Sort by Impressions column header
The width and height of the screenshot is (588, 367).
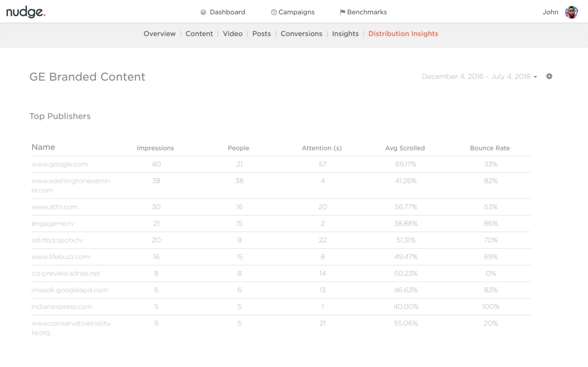pos(155,148)
